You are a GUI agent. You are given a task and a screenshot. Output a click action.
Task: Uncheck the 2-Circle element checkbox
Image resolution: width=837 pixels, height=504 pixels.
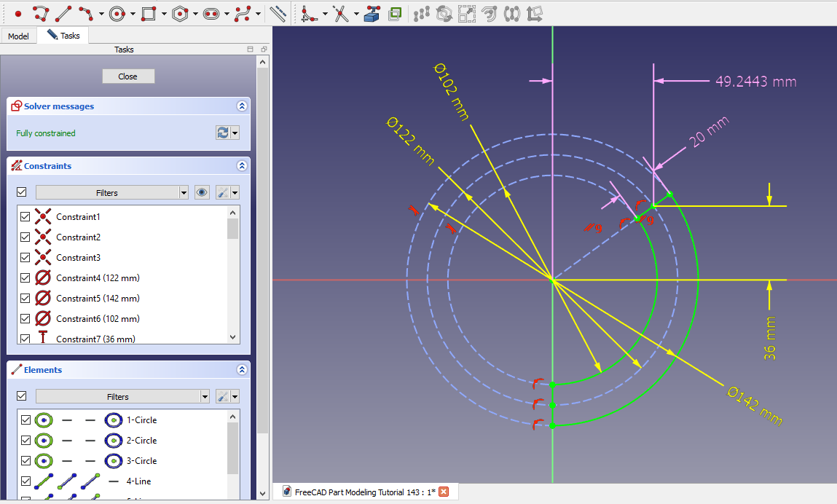point(25,441)
